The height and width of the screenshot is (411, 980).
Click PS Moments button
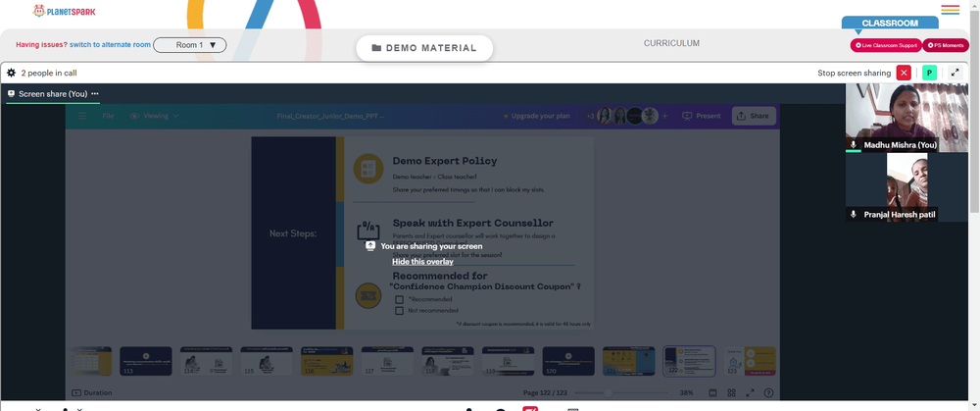point(946,45)
